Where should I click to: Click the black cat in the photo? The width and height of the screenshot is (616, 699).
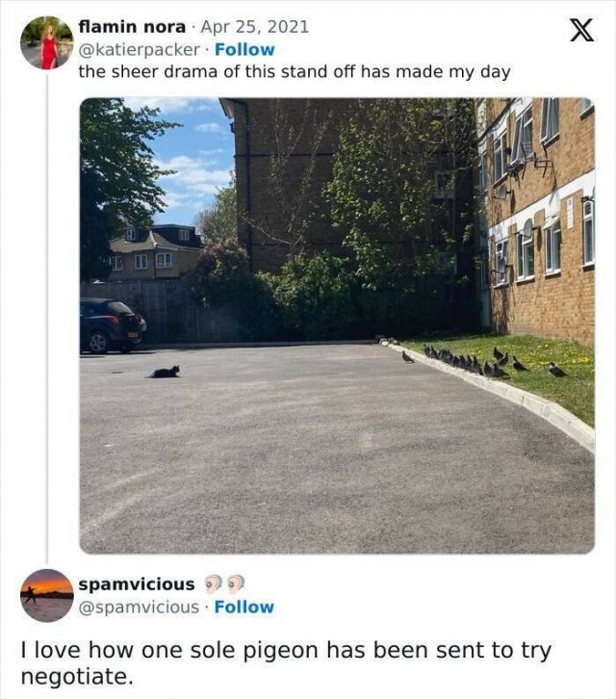[166, 372]
